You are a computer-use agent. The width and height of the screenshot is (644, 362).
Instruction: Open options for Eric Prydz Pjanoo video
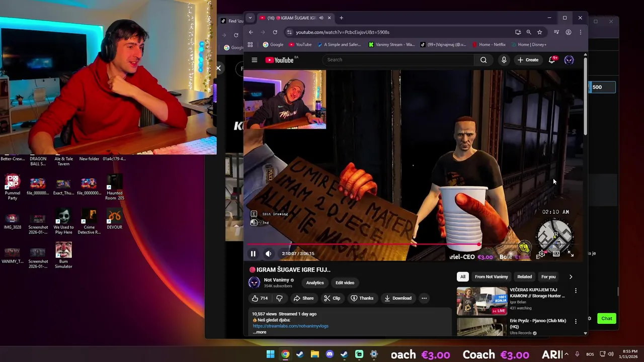[x=576, y=321]
